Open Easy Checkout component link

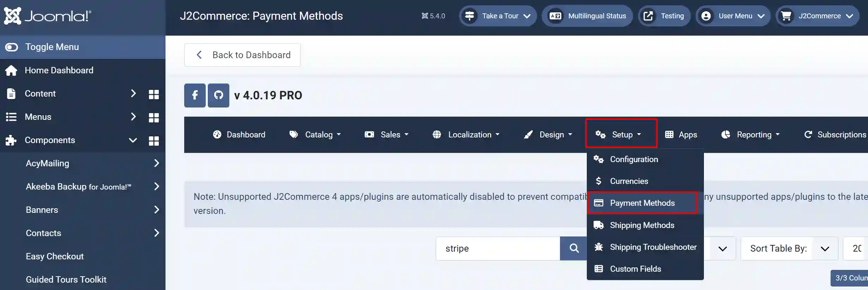coord(55,256)
